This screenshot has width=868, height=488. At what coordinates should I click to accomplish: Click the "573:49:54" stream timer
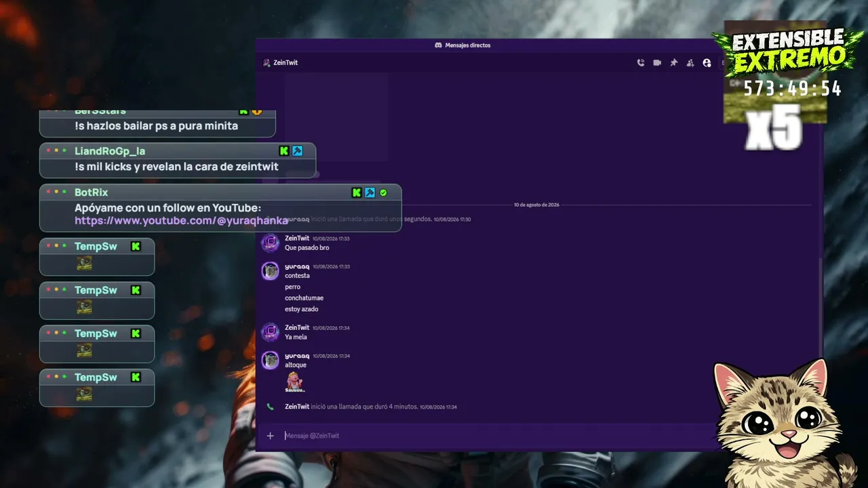point(793,89)
